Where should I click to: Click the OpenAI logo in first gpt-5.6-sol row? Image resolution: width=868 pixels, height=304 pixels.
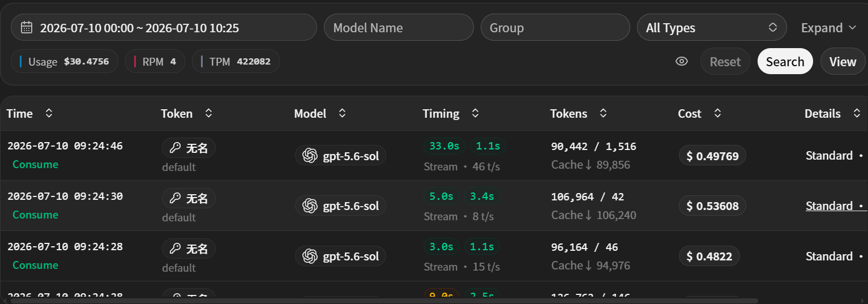(x=310, y=155)
